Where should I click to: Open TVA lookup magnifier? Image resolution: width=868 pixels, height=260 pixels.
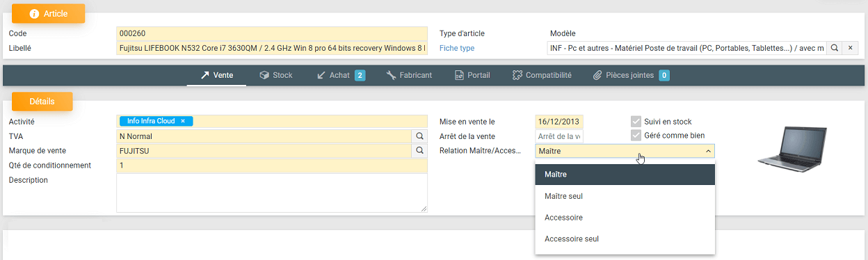click(x=419, y=136)
